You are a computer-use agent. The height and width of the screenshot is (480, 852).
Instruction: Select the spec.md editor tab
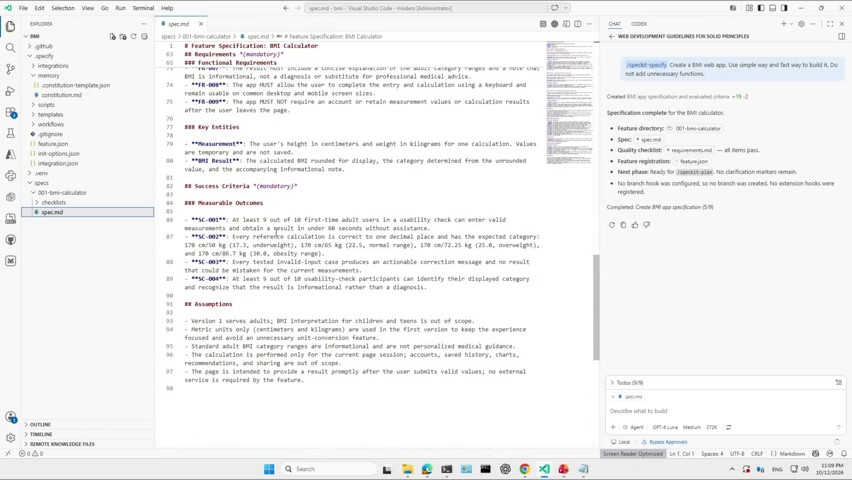[x=179, y=24]
